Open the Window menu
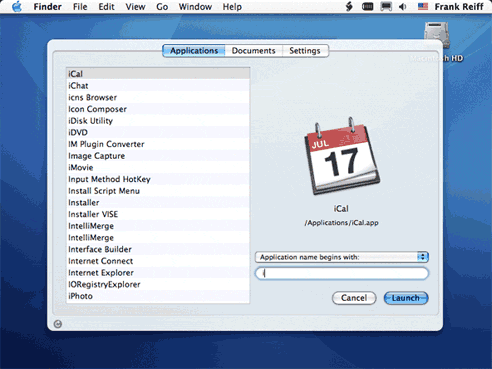The image size is (492, 369). point(195,7)
